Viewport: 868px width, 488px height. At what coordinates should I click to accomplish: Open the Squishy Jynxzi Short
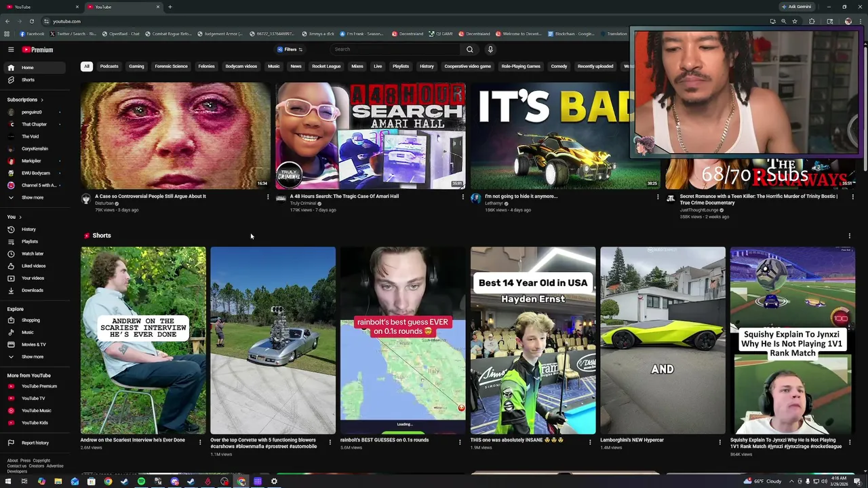[x=793, y=340]
